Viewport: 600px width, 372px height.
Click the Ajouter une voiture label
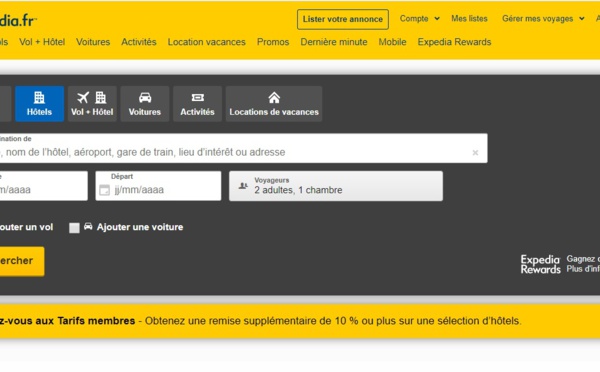[x=140, y=227]
